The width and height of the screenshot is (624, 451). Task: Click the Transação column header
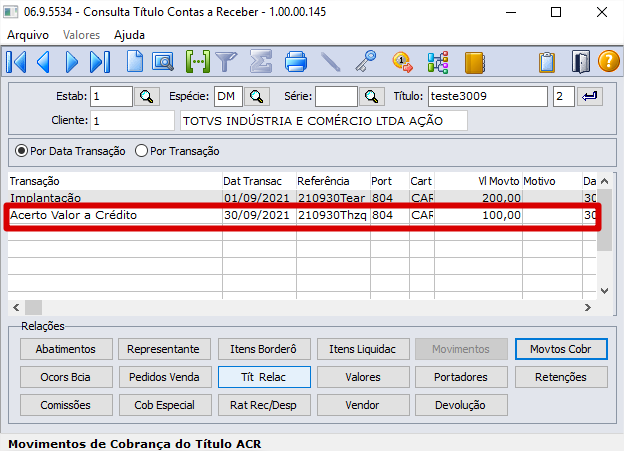[x=115, y=182]
